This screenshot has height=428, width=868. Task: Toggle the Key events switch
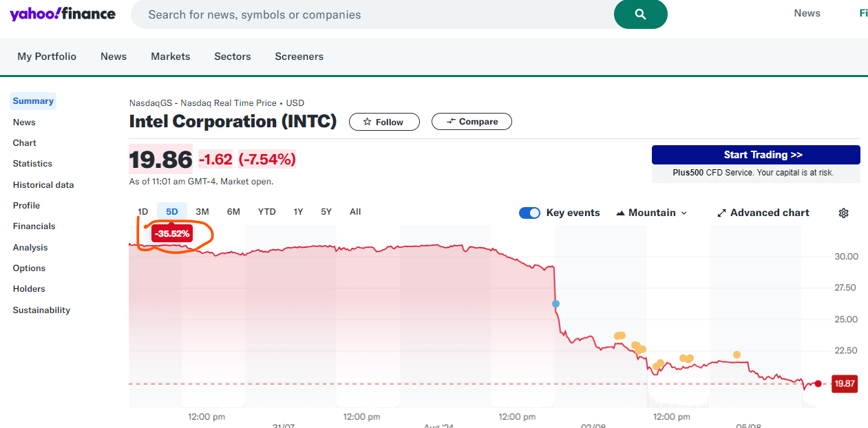[x=529, y=213]
